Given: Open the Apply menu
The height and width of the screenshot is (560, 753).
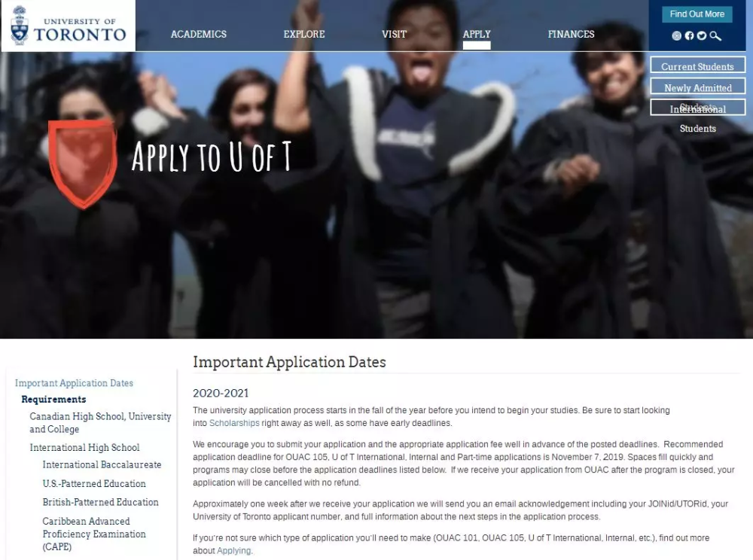Looking at the screenshot, I should click(477, 34).
